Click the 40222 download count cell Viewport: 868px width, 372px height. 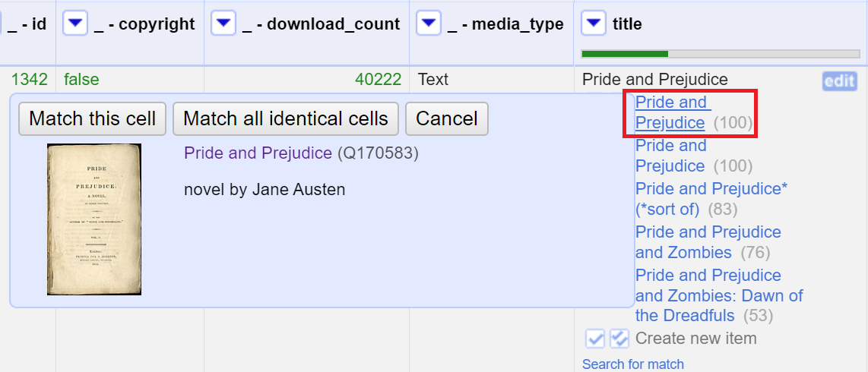pyautogui.click(x=378, y=80)
